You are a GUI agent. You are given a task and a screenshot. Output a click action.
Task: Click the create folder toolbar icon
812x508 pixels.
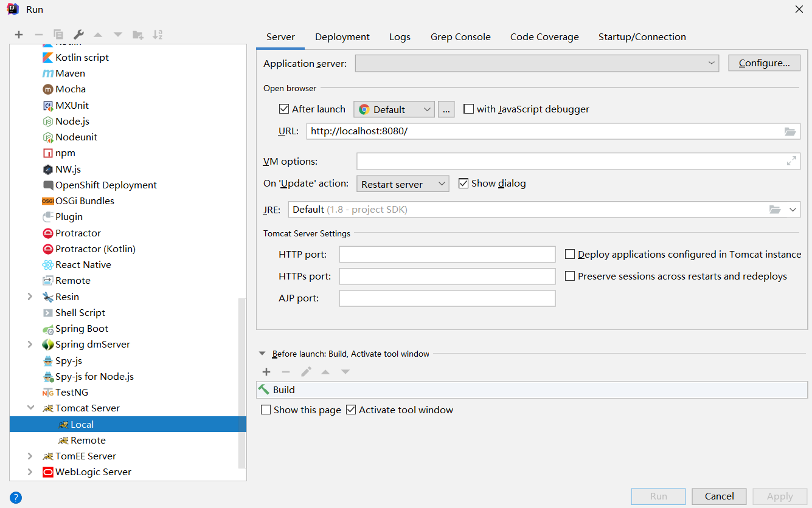pos(138,35)
